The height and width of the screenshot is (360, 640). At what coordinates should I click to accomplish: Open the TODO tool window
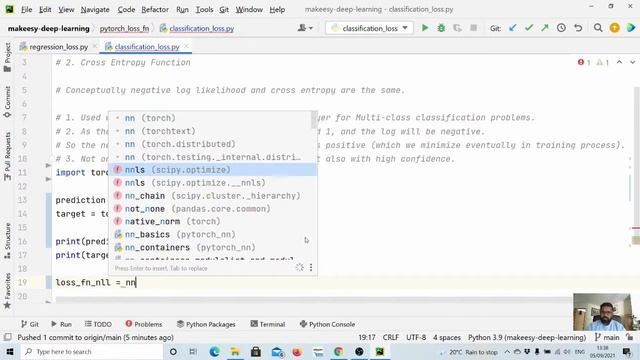tap(98, 324)
